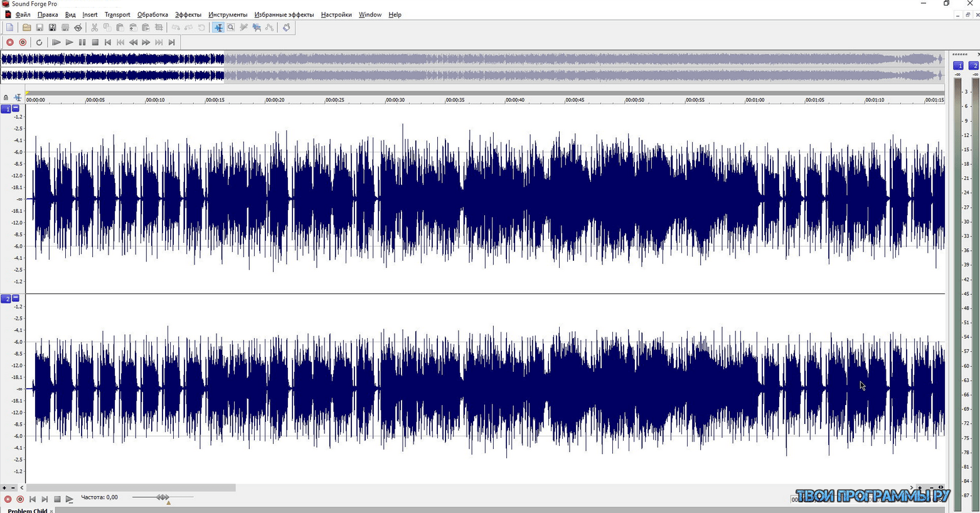Screen dimensions: 980x513
Task: Open the Избранные эффекты menu
Action: click(x=284, y=14)
